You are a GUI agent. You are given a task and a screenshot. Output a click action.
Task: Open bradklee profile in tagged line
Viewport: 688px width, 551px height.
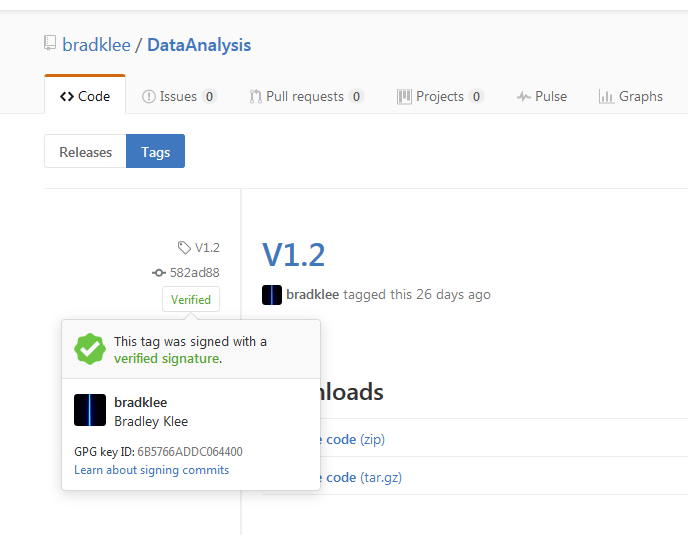click(x=312, y=294)
